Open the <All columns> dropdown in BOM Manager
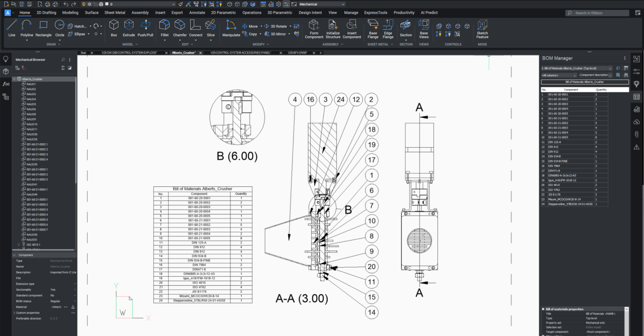Viewport: 644px width, 336px height. click(x=558, y=75)
